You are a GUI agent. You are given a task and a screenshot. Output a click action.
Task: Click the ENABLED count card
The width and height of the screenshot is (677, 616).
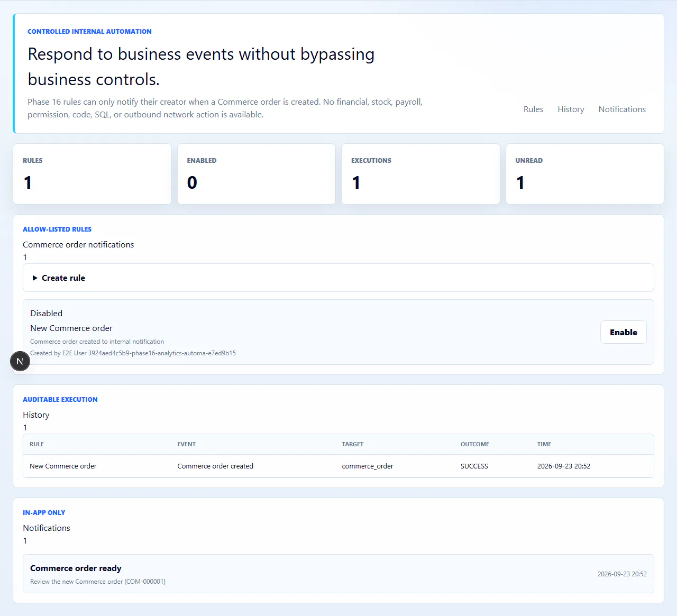pos(257,174)
